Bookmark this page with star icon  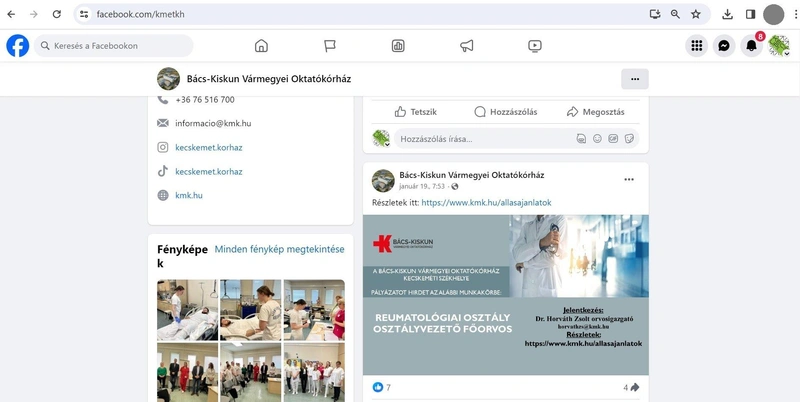[696, 14]
